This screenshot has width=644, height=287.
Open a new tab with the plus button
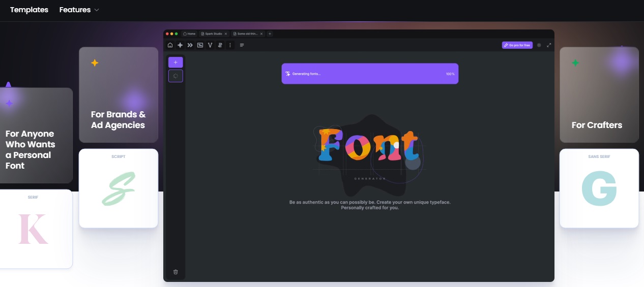(x=270, y=34)
